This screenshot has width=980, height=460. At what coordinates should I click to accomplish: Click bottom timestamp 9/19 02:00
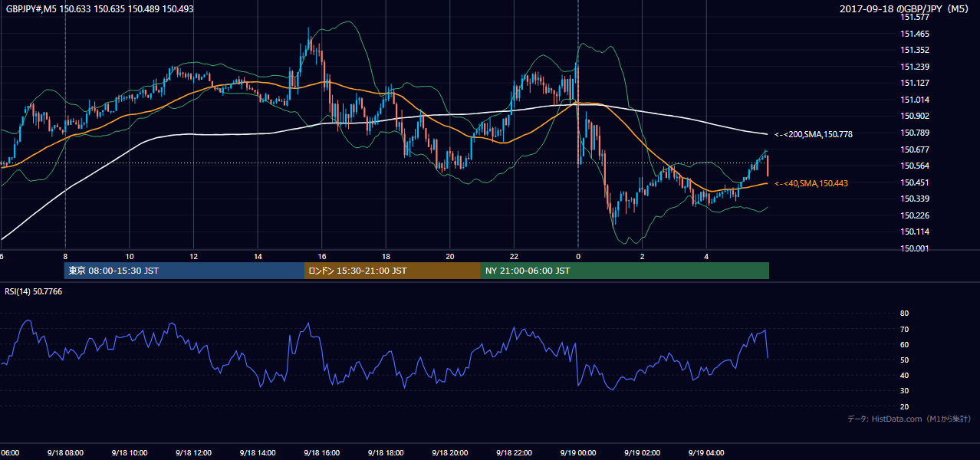coord(642,453)
